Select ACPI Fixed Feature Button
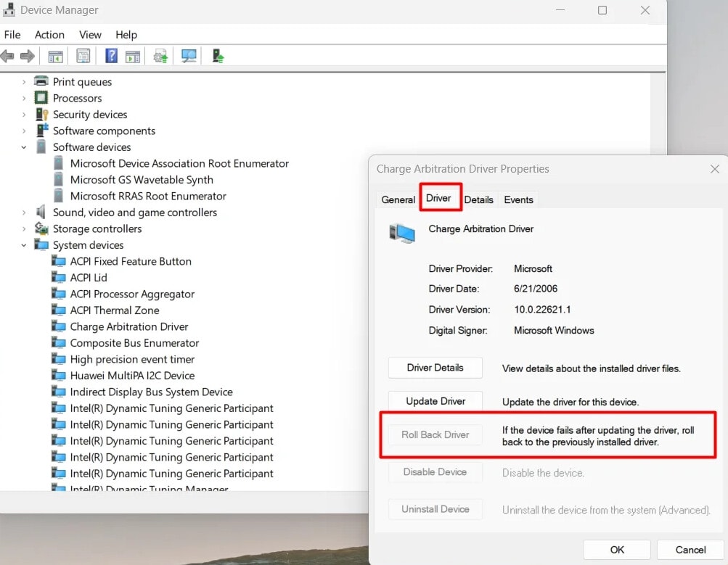The image size is (728, 565). 131,261
